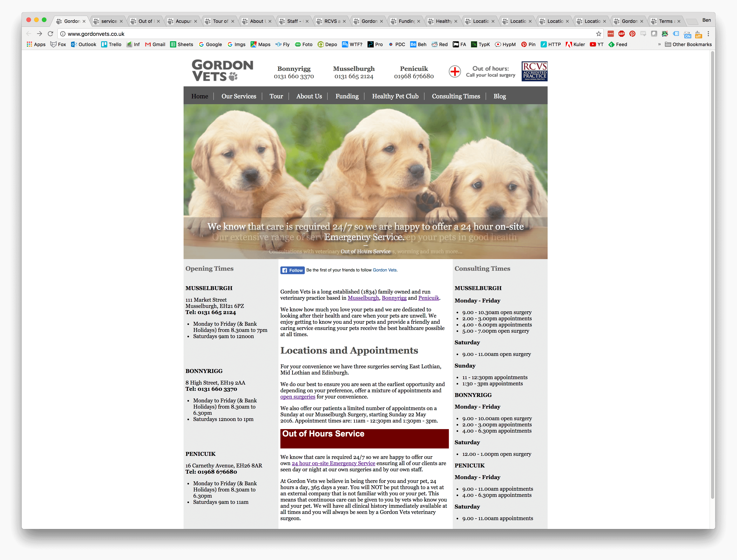737x560 pixels.
Task: Click the Gordon Vets logo
Action: pos(222,70)
